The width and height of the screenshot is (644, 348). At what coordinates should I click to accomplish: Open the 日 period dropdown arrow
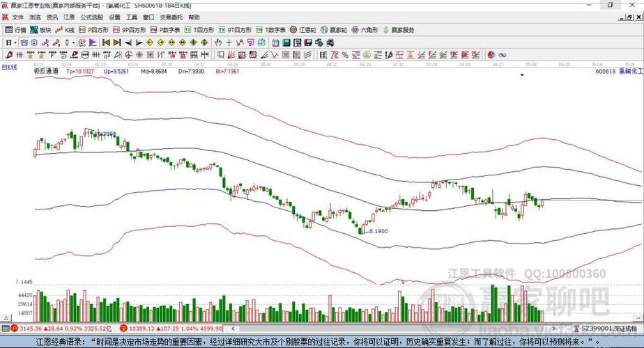pos(15,42)
